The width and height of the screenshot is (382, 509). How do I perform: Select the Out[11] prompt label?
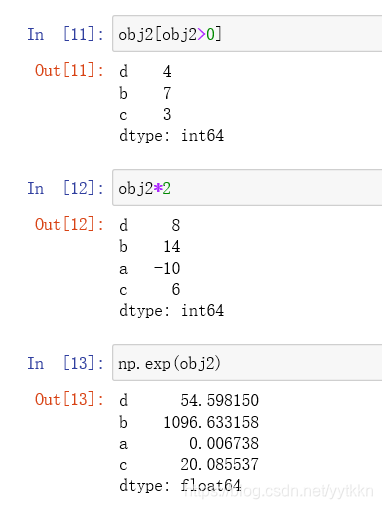tap(69, 70)
